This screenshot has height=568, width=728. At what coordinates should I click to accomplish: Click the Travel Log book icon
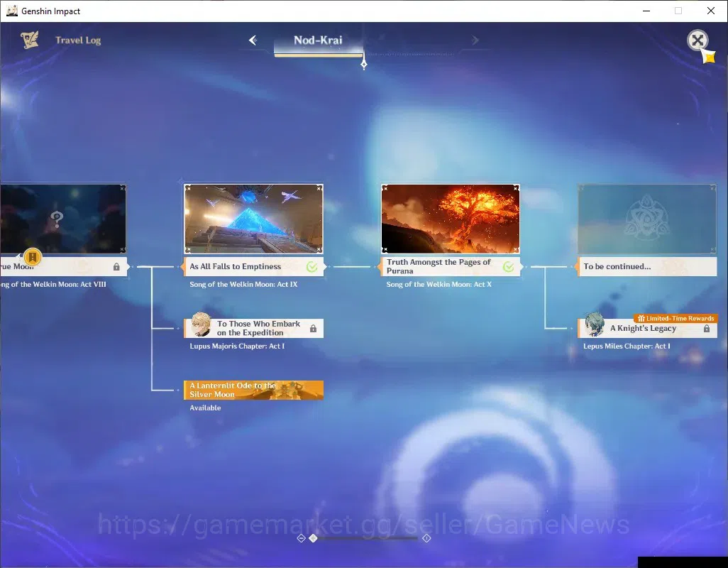(x=29, y=40)
